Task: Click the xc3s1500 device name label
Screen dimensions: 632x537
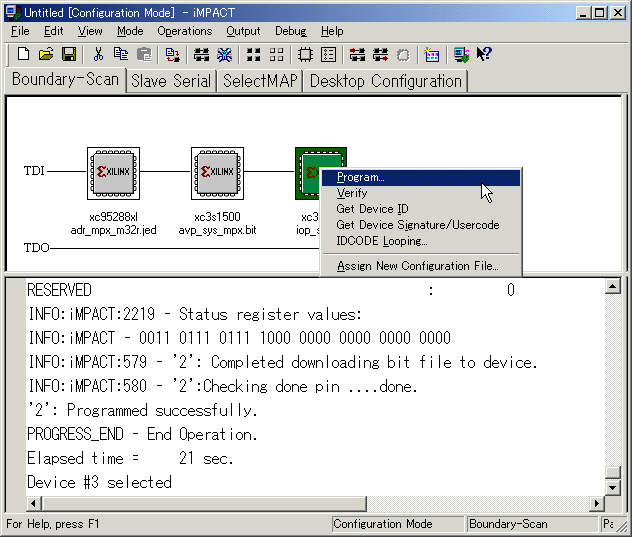Action: click(x=218, y=217)
